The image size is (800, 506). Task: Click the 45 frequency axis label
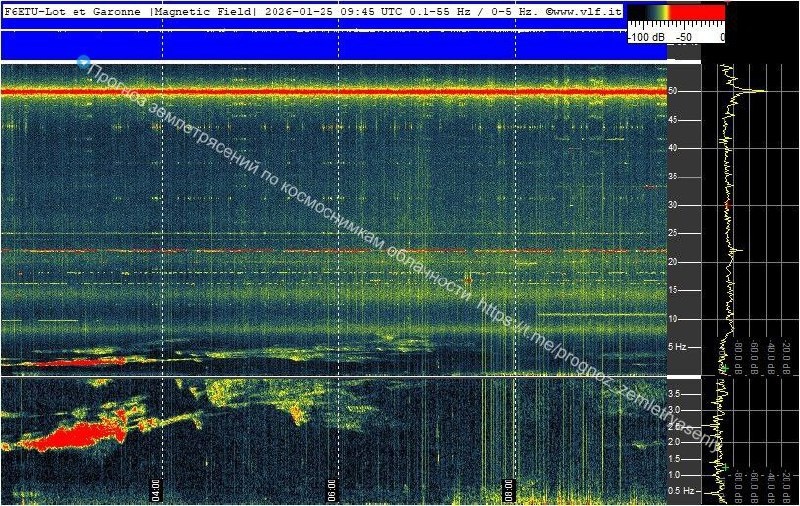(x=672, y=120)
